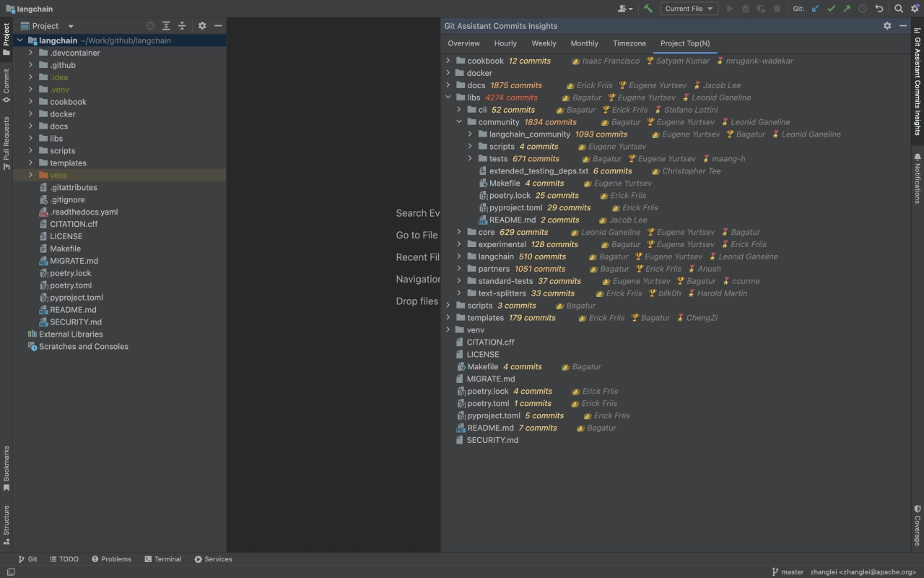Switch to the Timezone tab
Image resolution: width=924 pixels, height=578 pixels.
click(x=629, y=43)
